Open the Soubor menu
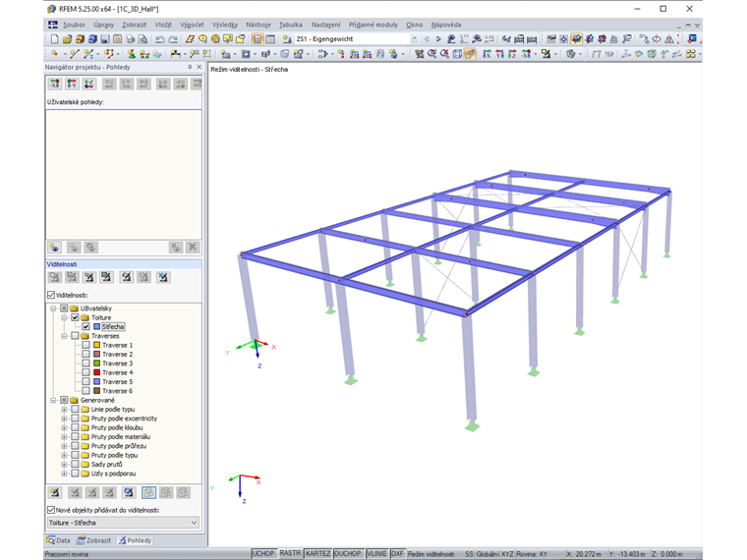This screenshot has width=747, height=560. click(x=74, y=25)
